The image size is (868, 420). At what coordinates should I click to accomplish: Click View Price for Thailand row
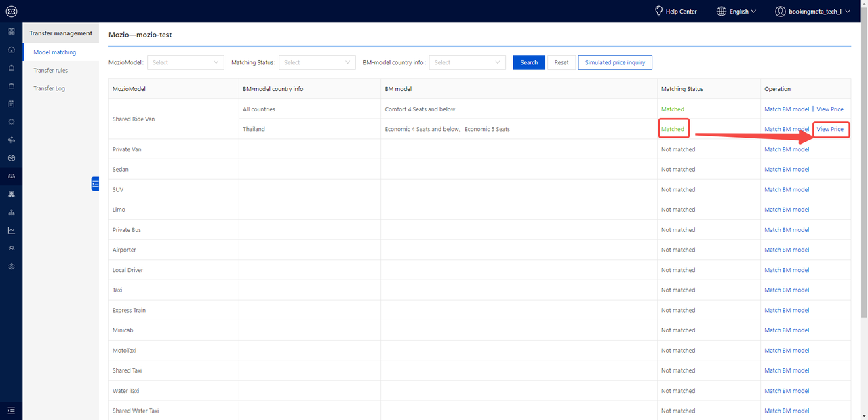tap(830, 129)
